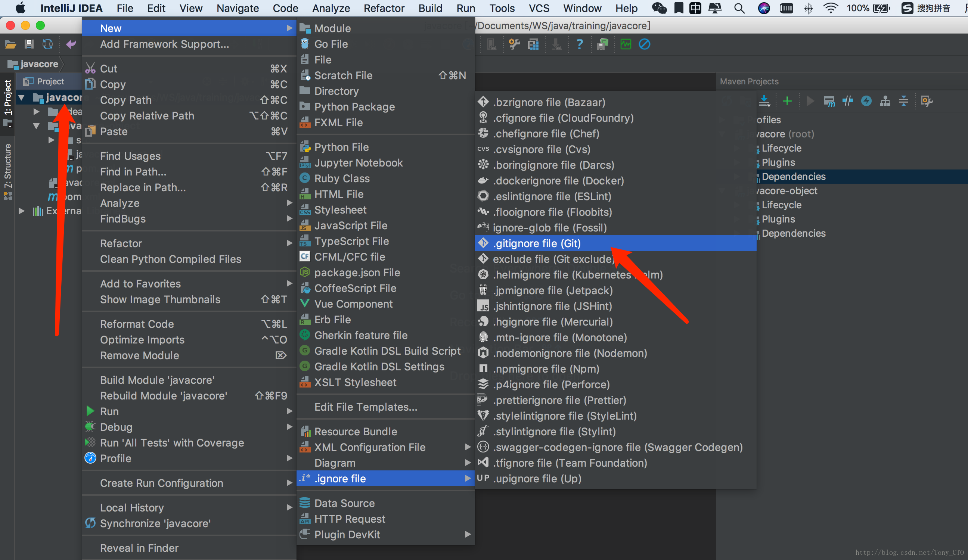Choose Find in Path... menu item
Viewport: 968px width, 560px height.
[x=189, y=172]
